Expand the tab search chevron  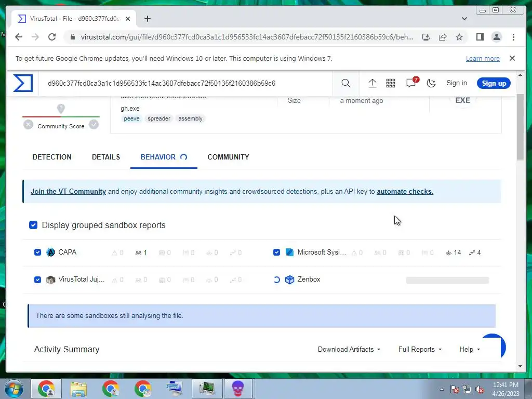[x=464, y=19]
